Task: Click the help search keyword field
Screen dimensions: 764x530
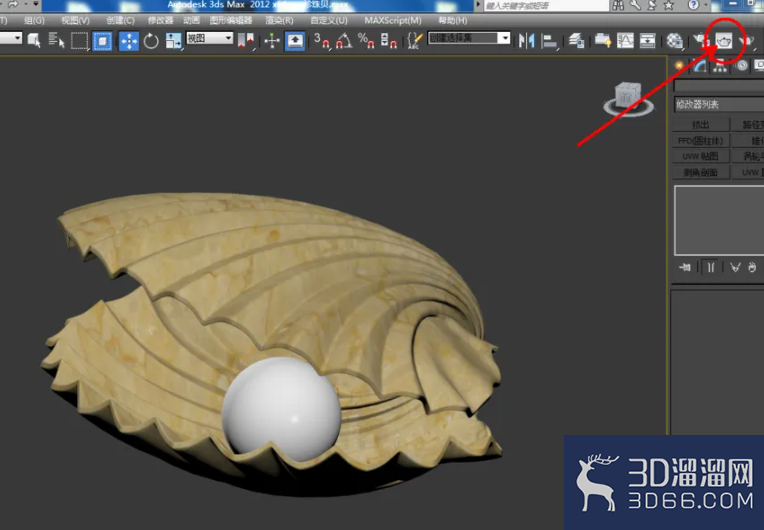Action: click(546, 6)
